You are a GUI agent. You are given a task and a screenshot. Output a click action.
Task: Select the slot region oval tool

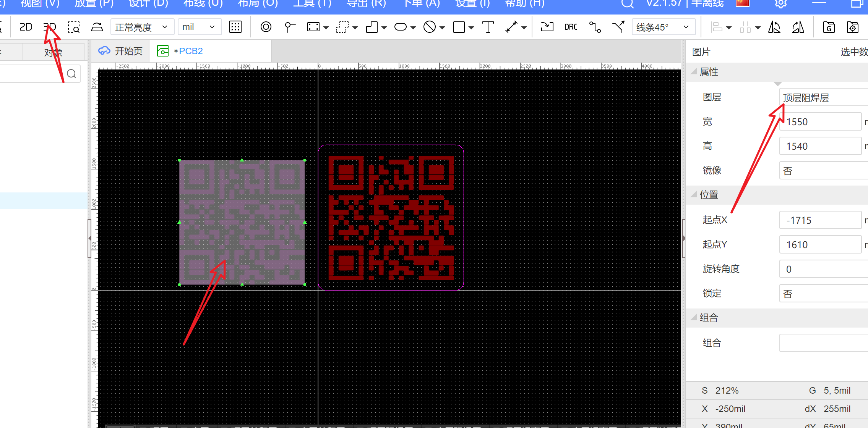click(x=401, y=27)
